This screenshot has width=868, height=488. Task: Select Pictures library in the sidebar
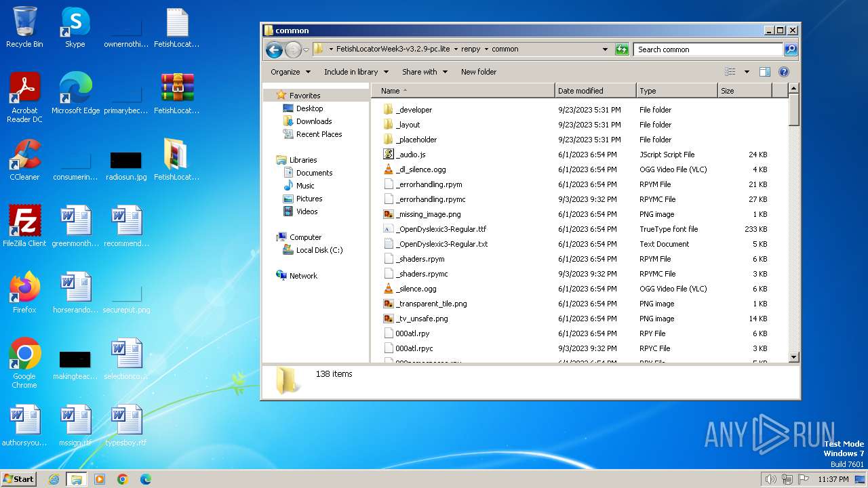click(309, 199)
